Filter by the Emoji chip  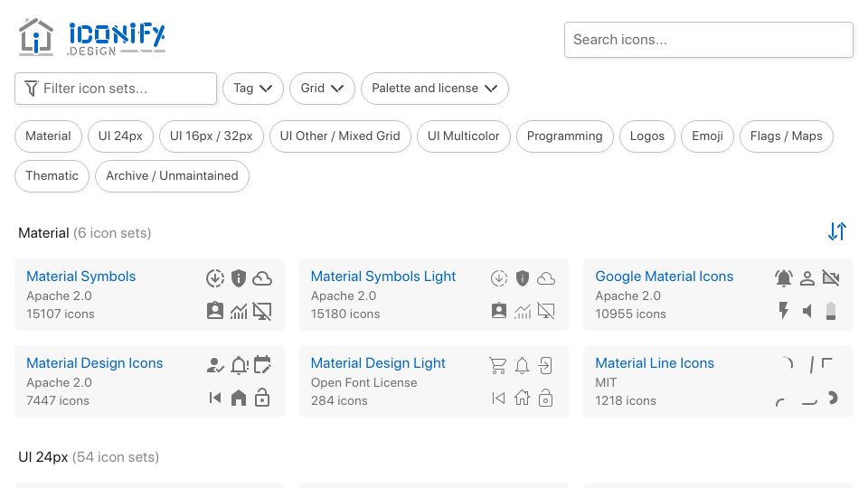[707, 136]
